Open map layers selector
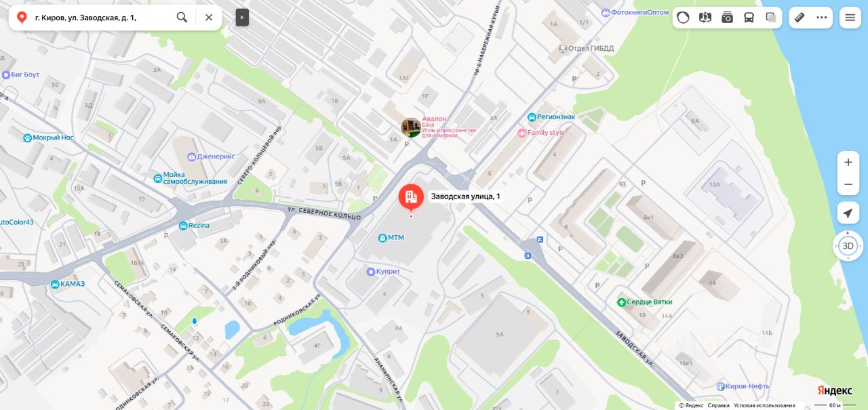Screen dimensions: 868x410 [771, 18]
